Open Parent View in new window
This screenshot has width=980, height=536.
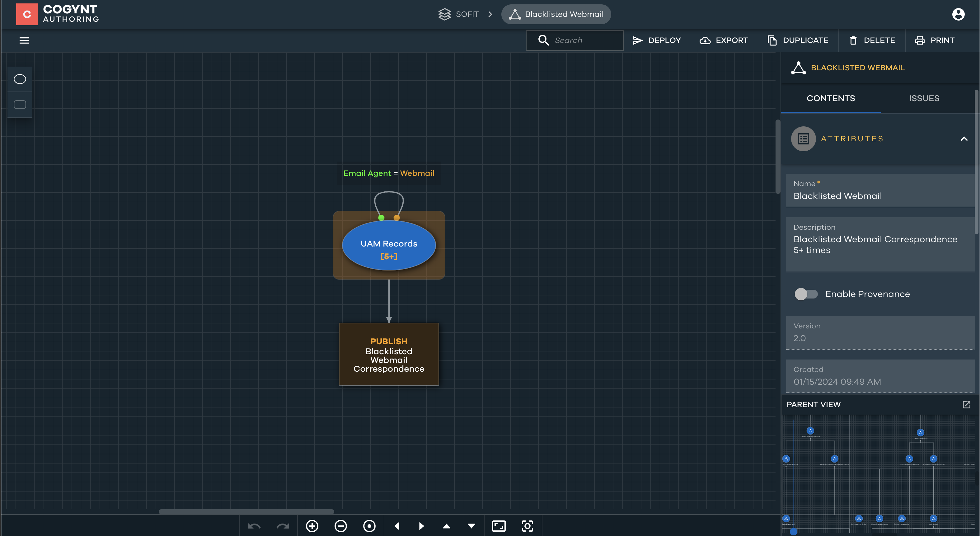tap(966, 404)
